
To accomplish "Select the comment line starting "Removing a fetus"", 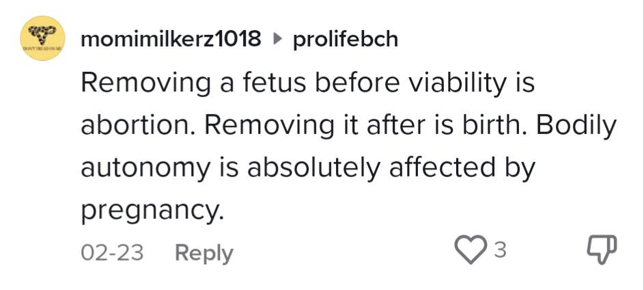I will pyautogui.click(x=307, y=83).
